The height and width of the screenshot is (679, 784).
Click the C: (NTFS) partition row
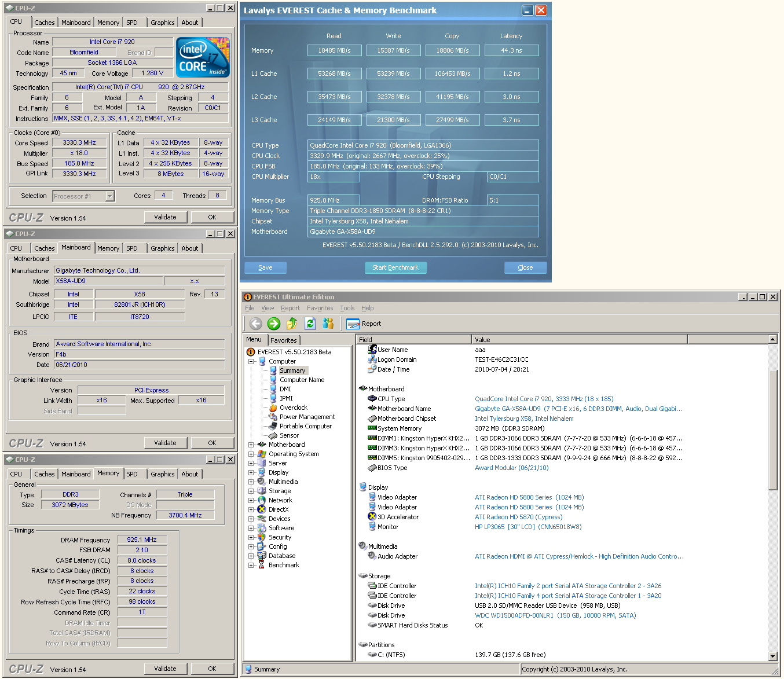point(457,655)
